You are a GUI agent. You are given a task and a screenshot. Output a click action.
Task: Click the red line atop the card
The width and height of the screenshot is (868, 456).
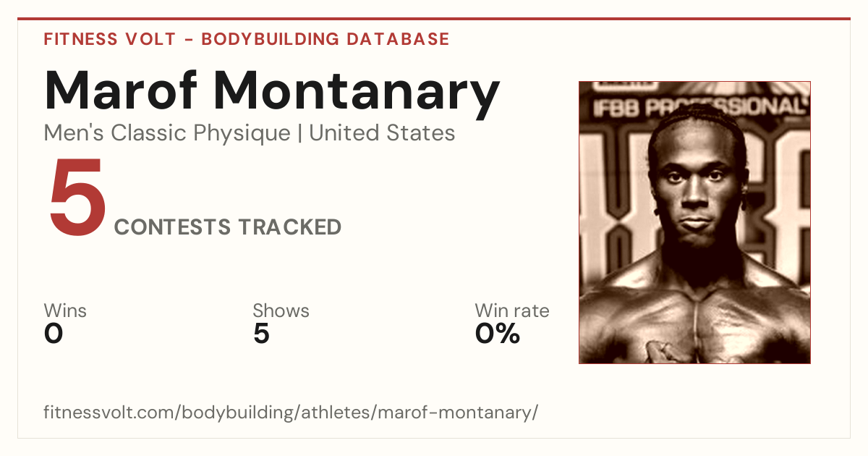point(434,19)
